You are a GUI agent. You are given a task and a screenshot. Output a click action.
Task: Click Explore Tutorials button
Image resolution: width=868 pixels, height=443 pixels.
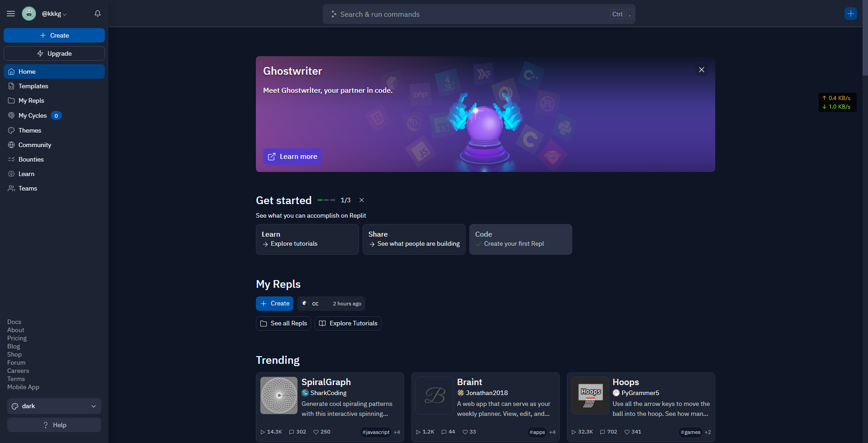[348, 324]
